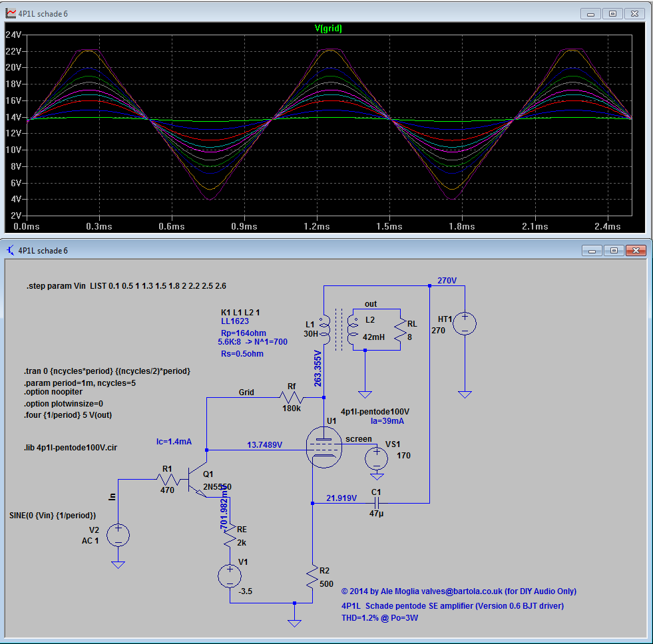
Task: Click the ground symbol under HT1
Action: [465, 395]
